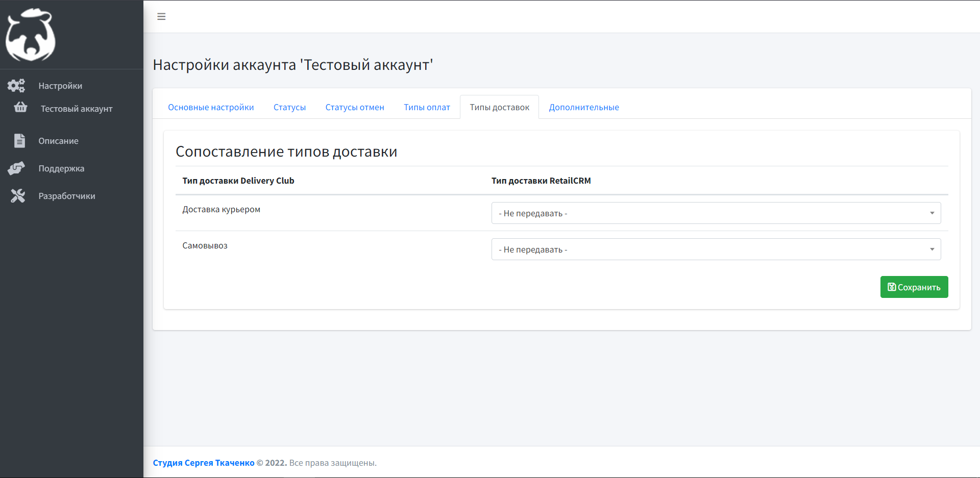
Task: Click the green Сохранить button
Action: point(914,287)
